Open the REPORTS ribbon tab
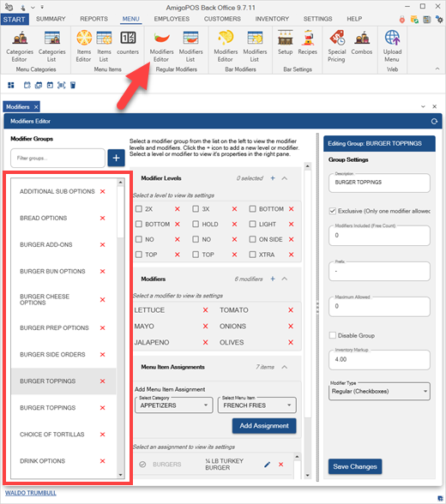 click(x=93, y=19)
